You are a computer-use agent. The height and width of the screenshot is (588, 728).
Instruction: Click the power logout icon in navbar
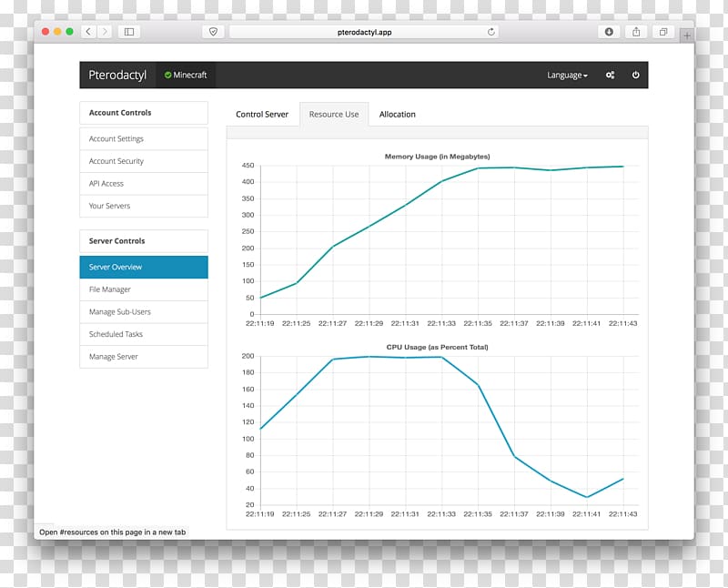635,75
